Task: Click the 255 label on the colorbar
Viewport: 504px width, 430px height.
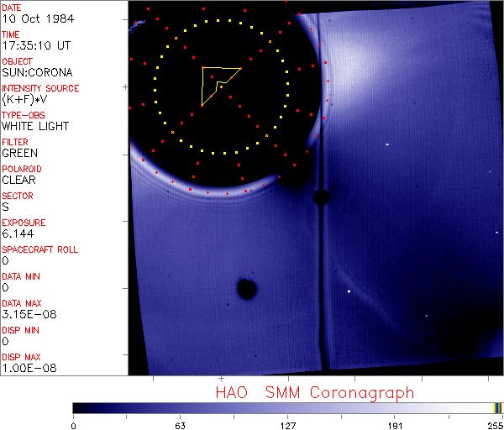Action: [496, 426]
